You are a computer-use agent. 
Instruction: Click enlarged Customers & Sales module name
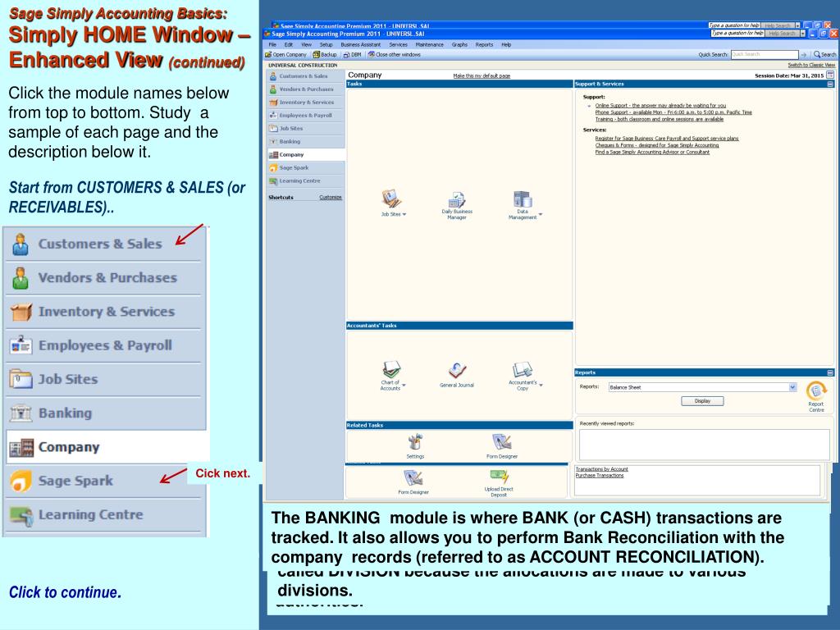pos(100,244)
